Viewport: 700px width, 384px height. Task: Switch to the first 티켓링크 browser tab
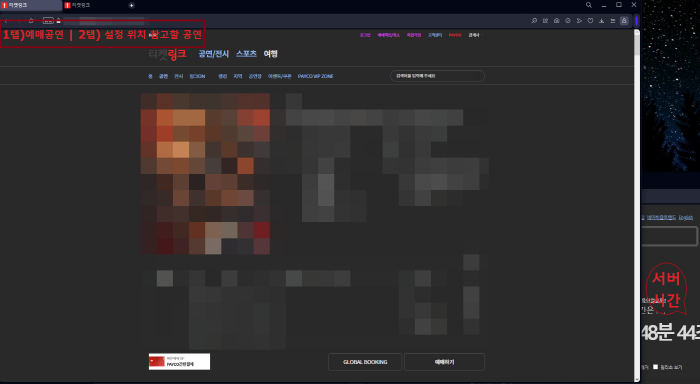[30, 5]
